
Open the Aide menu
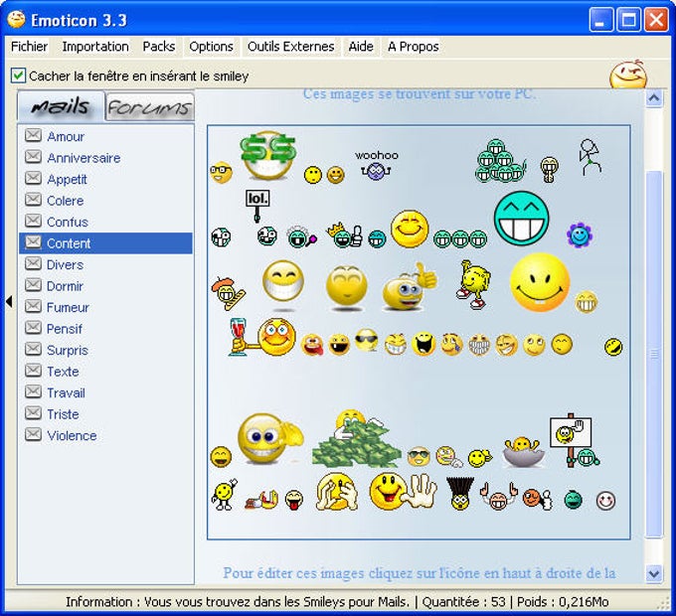pos(361,47)
